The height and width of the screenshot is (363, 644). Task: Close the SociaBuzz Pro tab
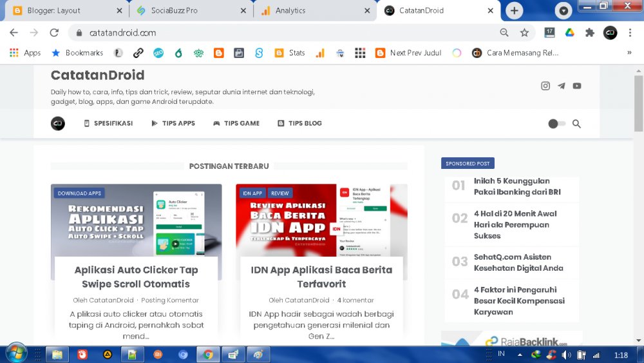[243, 11]
